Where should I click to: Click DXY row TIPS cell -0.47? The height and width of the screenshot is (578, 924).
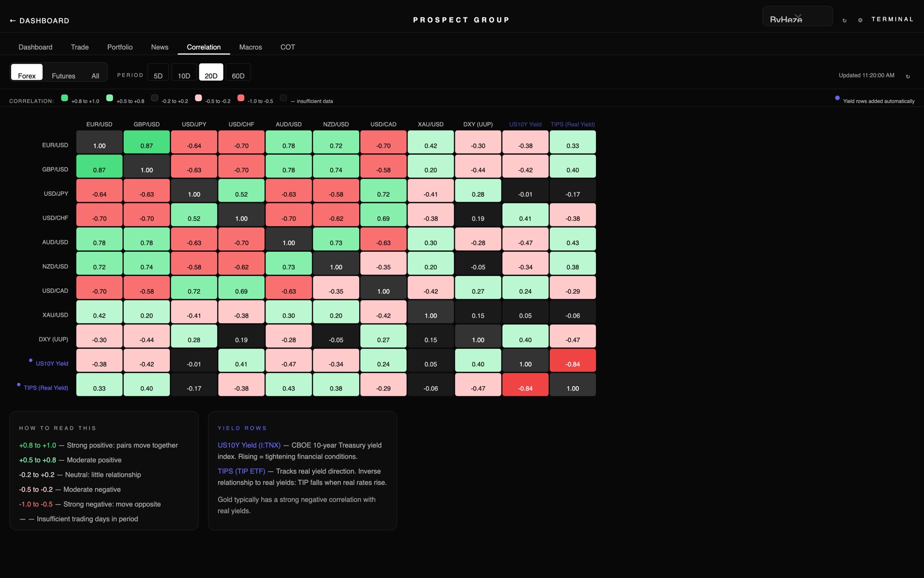(x=573, y=336)
